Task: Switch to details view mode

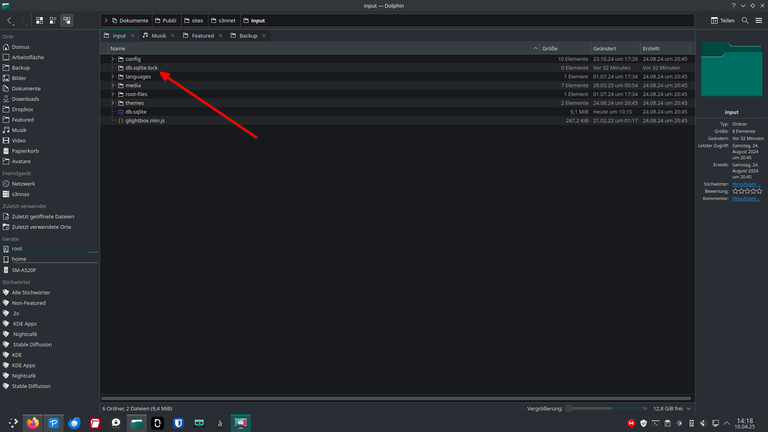Action: (67, 21)
